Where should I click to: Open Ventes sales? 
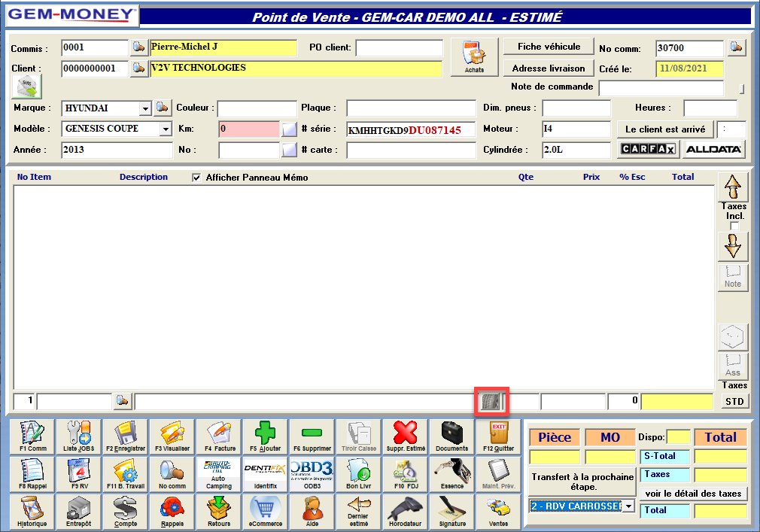tap(498, 512)
